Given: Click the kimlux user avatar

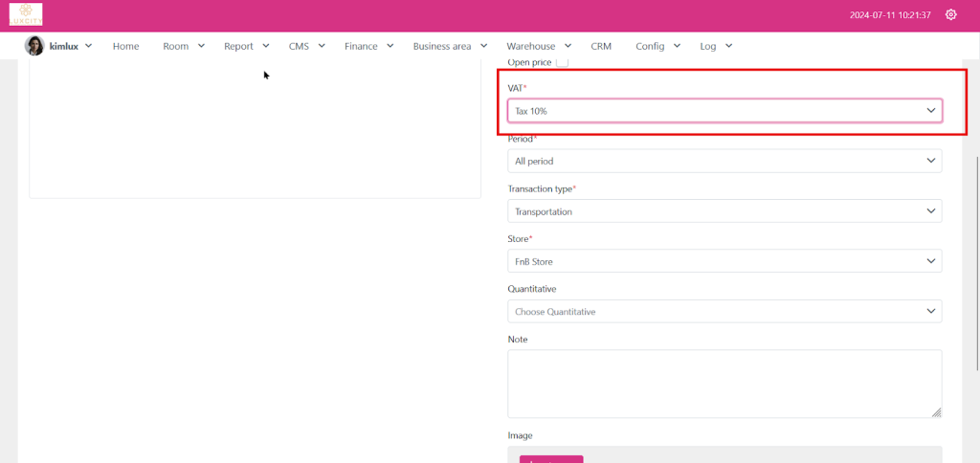Looking at the screenshot, I should [x=34, y=46].
